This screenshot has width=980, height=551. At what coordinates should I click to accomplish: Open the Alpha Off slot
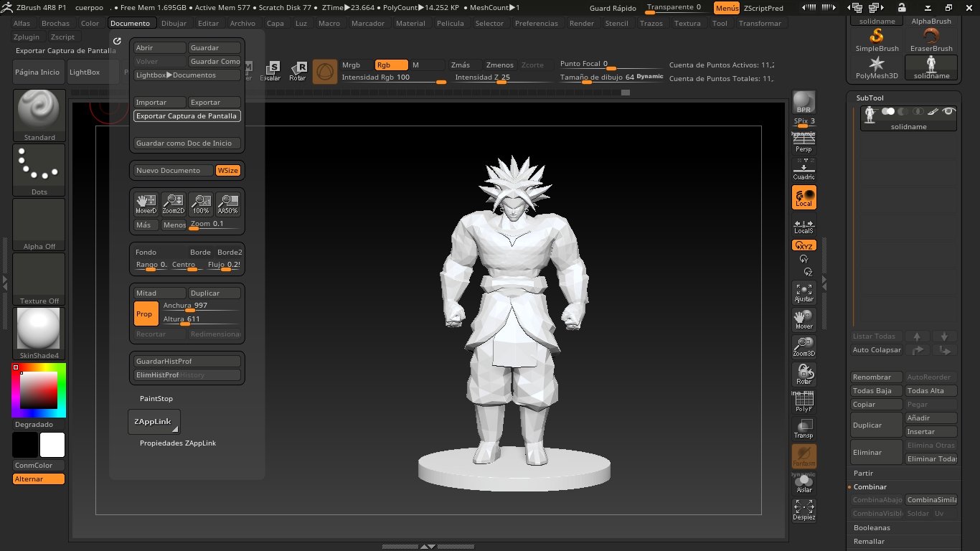[39, 225]
